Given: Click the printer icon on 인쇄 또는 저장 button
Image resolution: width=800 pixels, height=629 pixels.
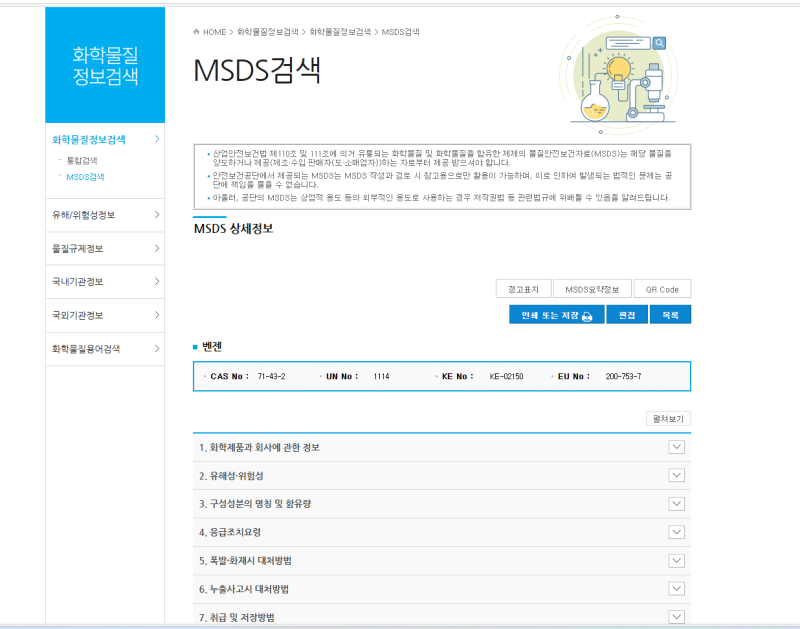Looking at the screenshot, I should (587, 316).
